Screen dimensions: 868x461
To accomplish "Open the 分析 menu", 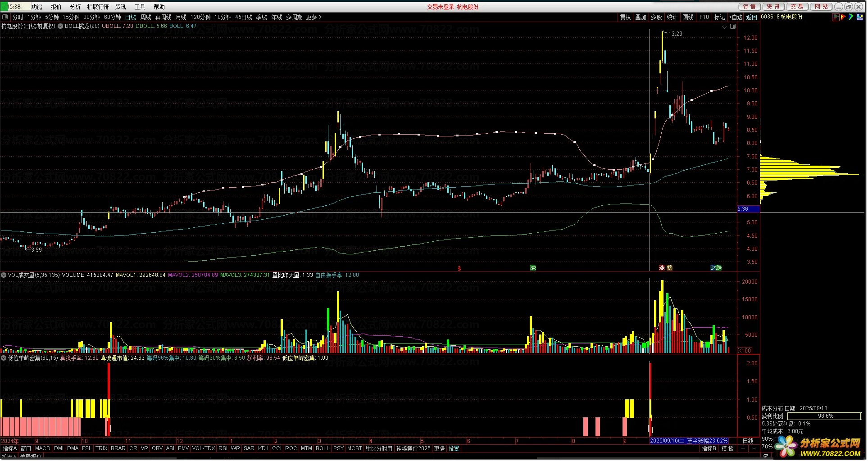I will click(75, 7).
